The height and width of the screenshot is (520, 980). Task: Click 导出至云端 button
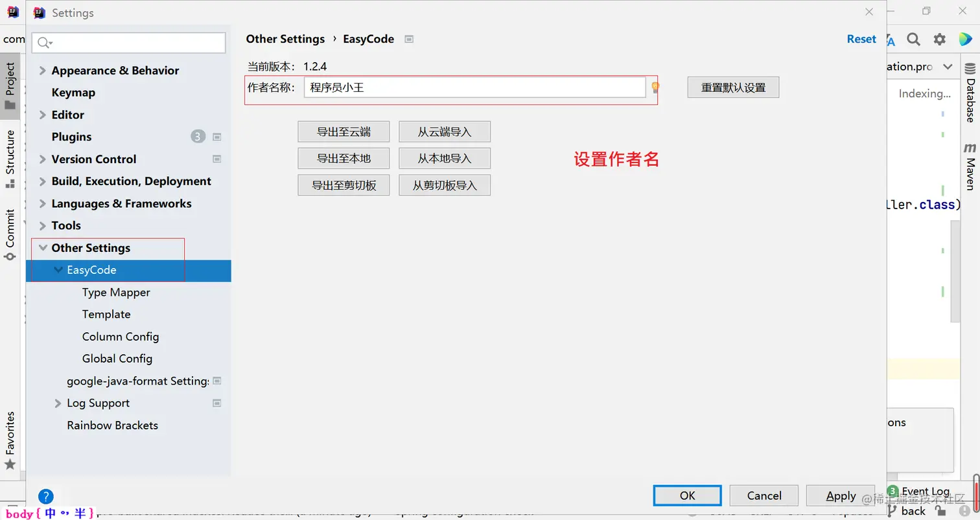click(344, 131)
